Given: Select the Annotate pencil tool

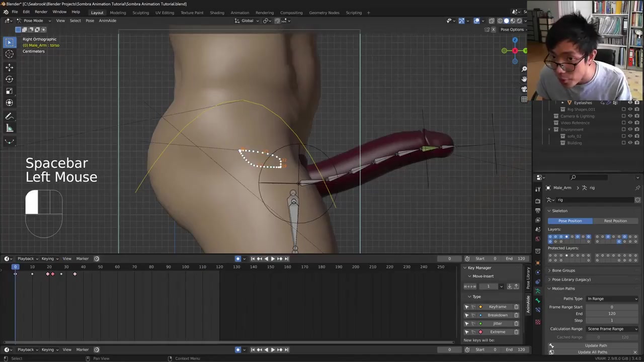Looking at the screenshot, I should (9, 116).
